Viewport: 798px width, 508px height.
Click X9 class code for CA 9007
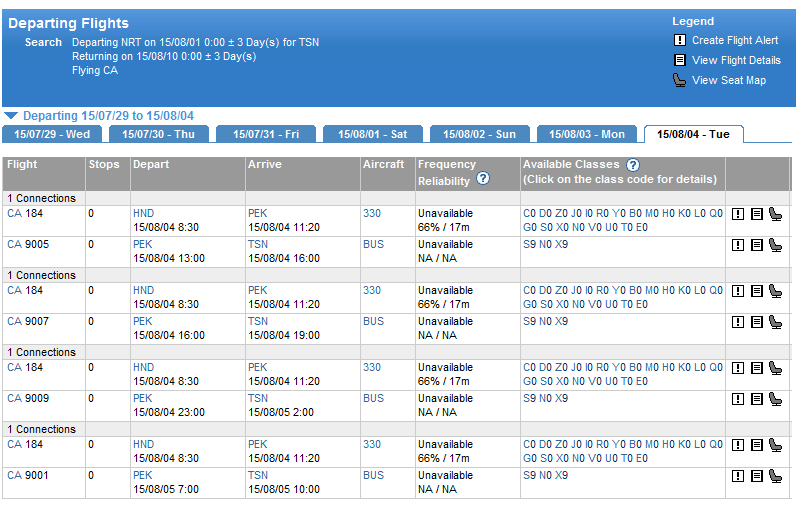pos(561,321)
